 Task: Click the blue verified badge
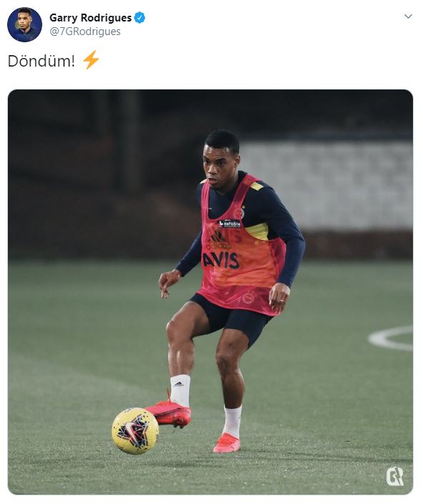[x=140, y=18]
